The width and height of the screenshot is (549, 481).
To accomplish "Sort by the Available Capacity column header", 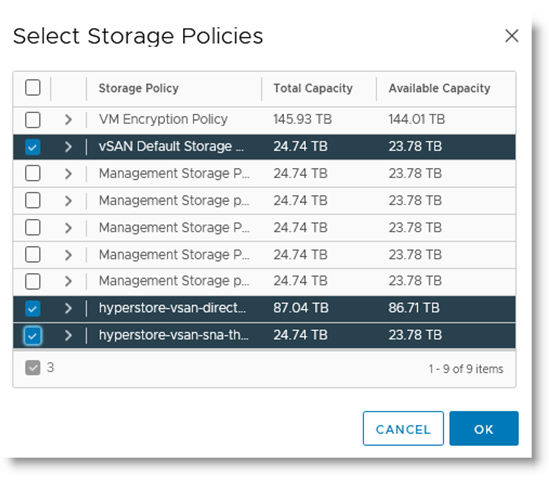I will click(x=439, y=88).
